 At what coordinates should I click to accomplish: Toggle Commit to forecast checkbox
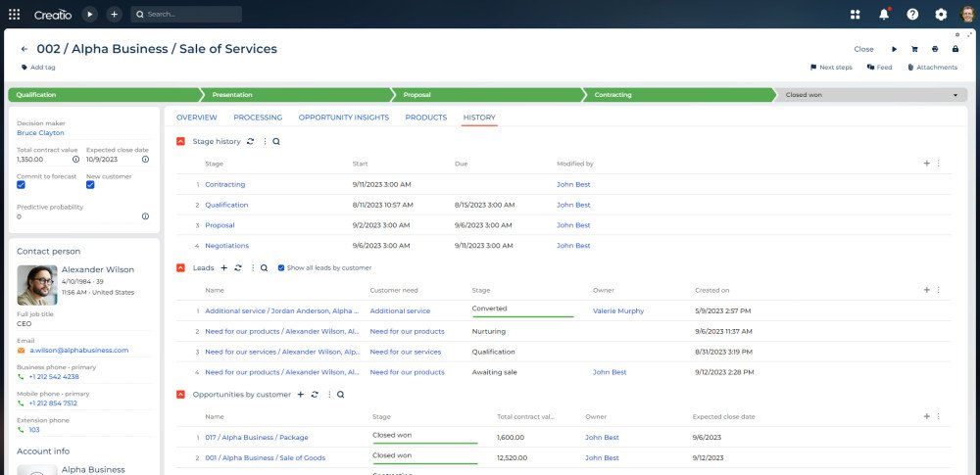tap(21, 185)
